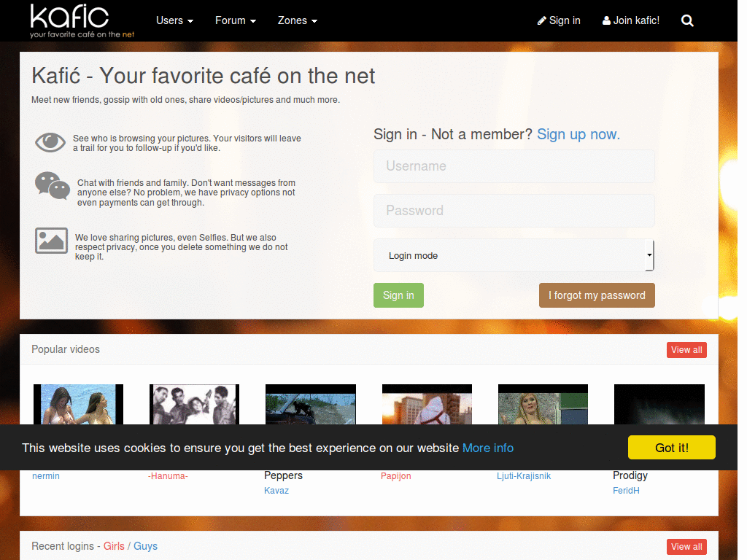Open the black-and-white band video thumbnail
Image resolution: width=747 pixels, height=560 pixels.
click(194, 404)
